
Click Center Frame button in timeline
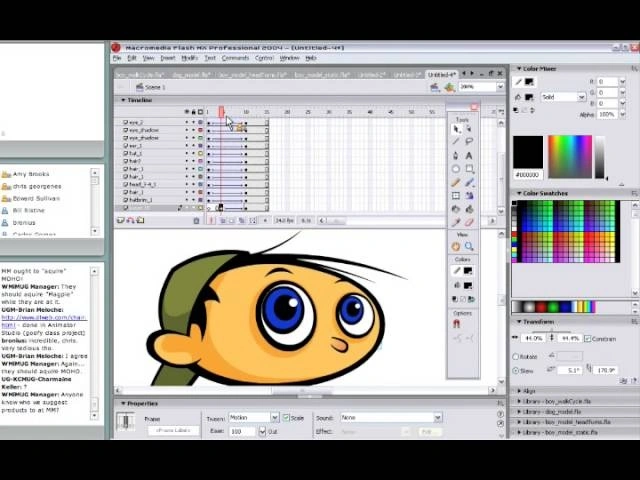pos(211,221)
